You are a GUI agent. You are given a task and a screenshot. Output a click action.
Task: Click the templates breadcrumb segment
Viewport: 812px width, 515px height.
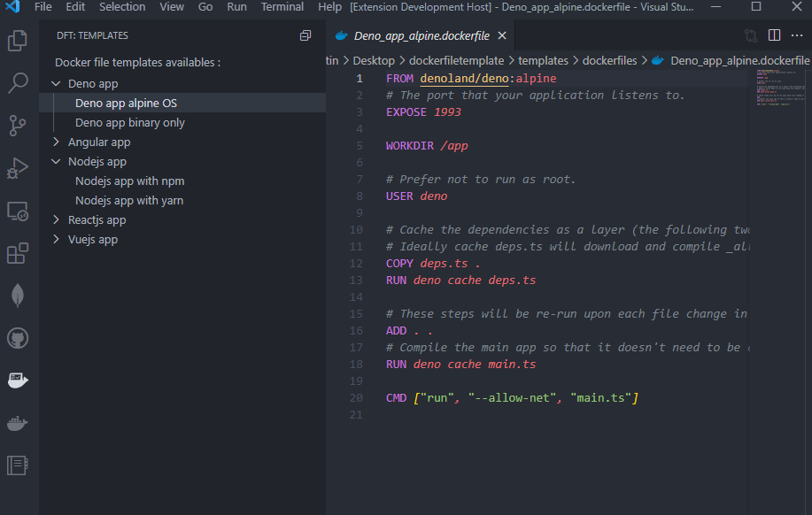pyautogui.click(x=543, y=60)
